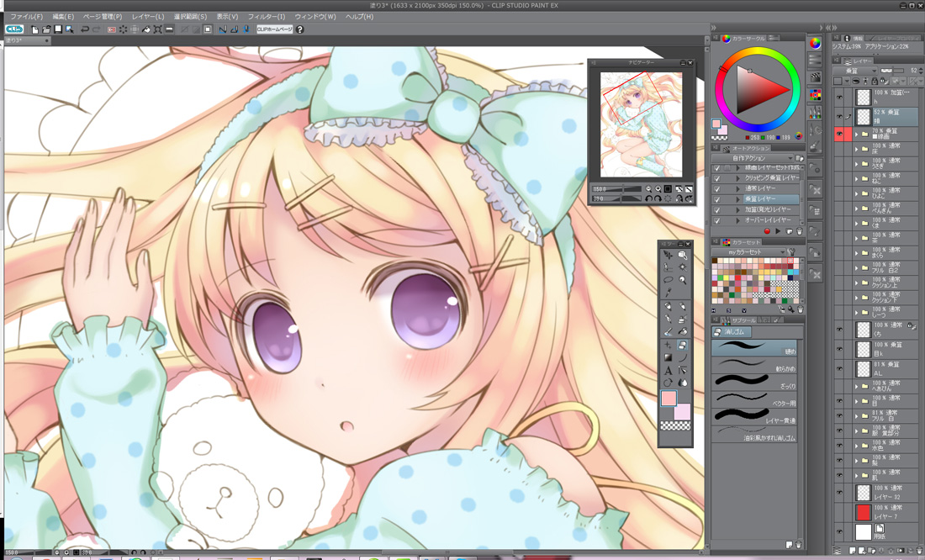
Task: Open the ウィンドウ(W) menu
Action: 315,17
